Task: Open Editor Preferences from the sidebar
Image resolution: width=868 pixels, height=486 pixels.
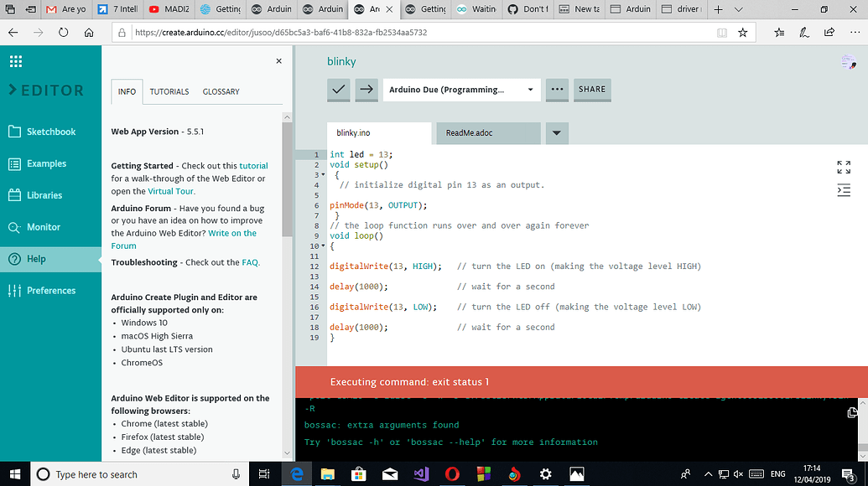Action: coord(50,291)
